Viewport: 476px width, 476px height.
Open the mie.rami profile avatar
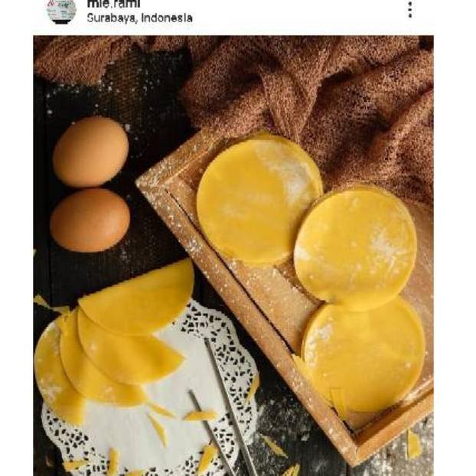pos(61,11)
